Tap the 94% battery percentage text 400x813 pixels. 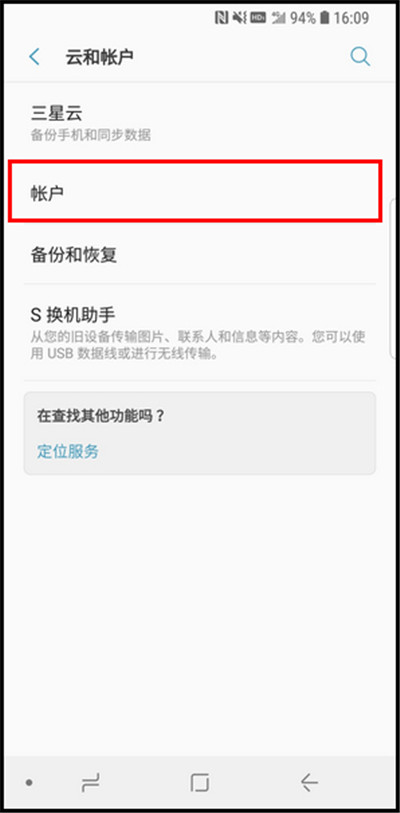coord(302,18)
